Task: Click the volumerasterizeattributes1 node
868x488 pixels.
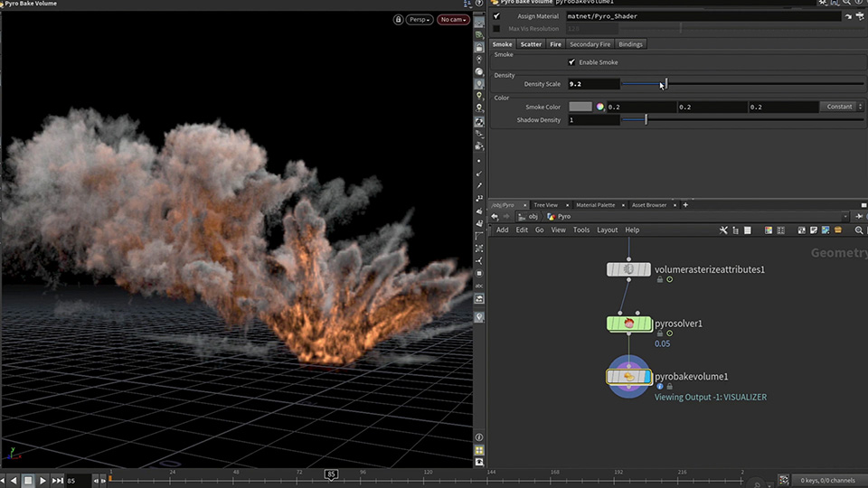Action: point(628,269)
